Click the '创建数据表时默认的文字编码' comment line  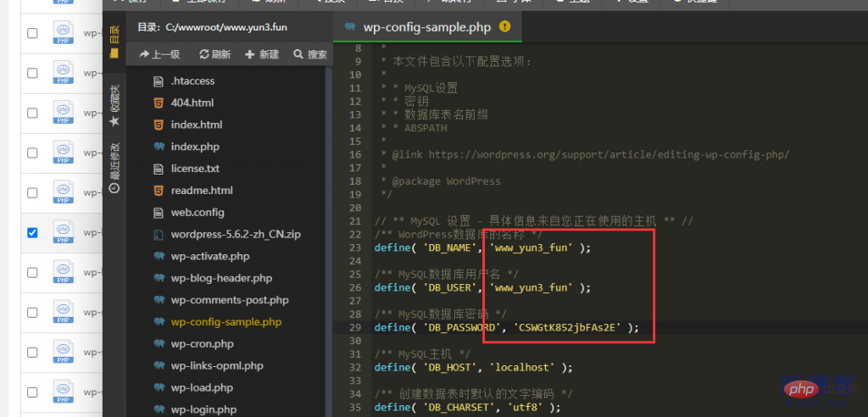[x=473, y=394]
